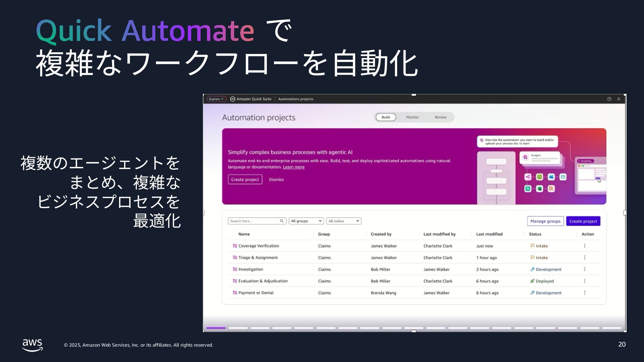Screen dimensions: 644x362
Task: Open the All status filter dropdown
Action: [343, 221]
